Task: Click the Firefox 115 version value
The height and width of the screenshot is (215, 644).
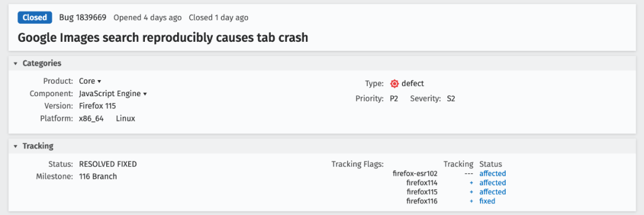Action: click(97, 106)
